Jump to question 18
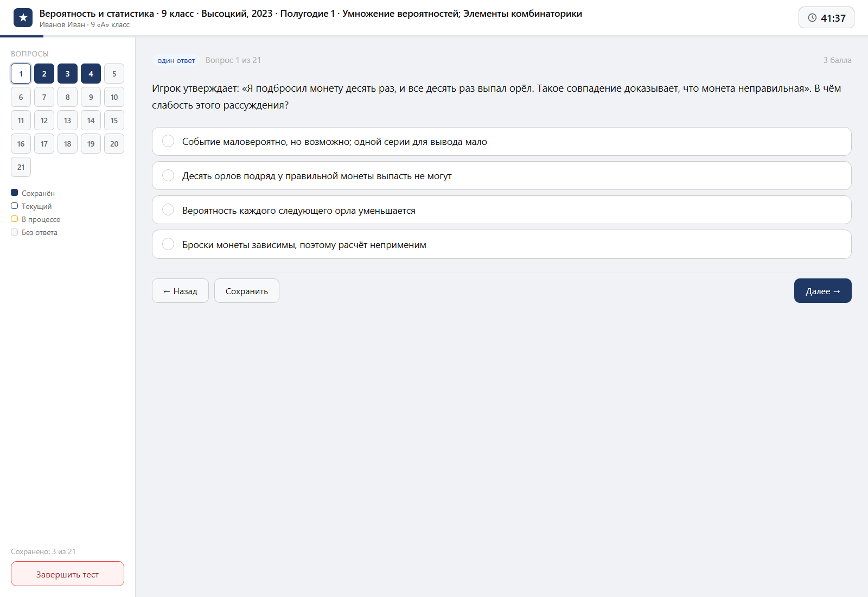Image resolution: width=868 pixels, height=597 pixels. point(67,144)
